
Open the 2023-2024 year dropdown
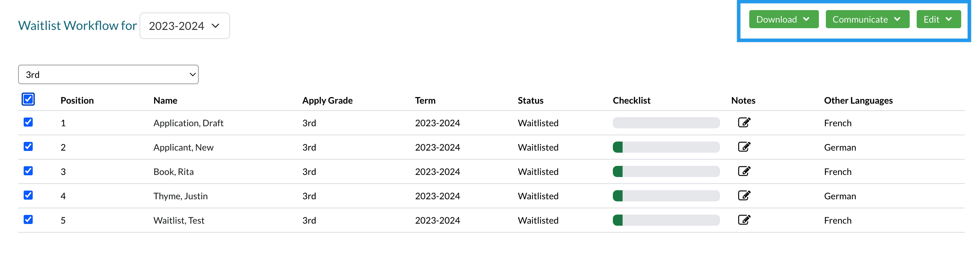[184, 26]
